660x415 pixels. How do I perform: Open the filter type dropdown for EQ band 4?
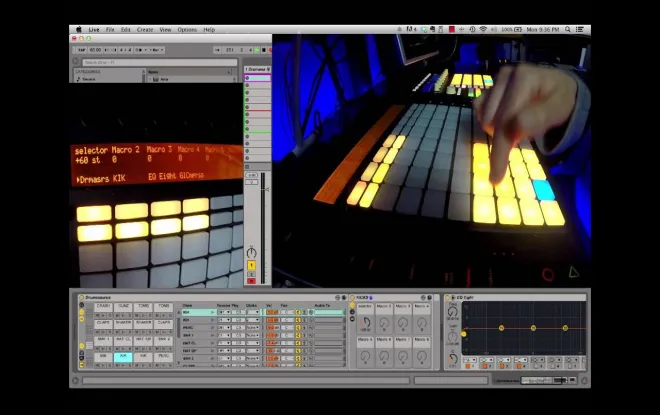tap(521, 360)
